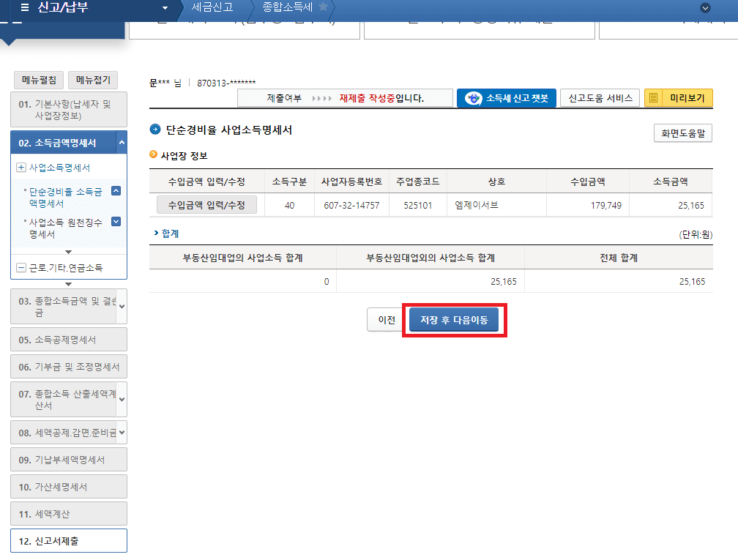This screenshot has width=738, height=560.
Task: Click the 수입금액 입력/수정 table button
Action: coord(206,205)
